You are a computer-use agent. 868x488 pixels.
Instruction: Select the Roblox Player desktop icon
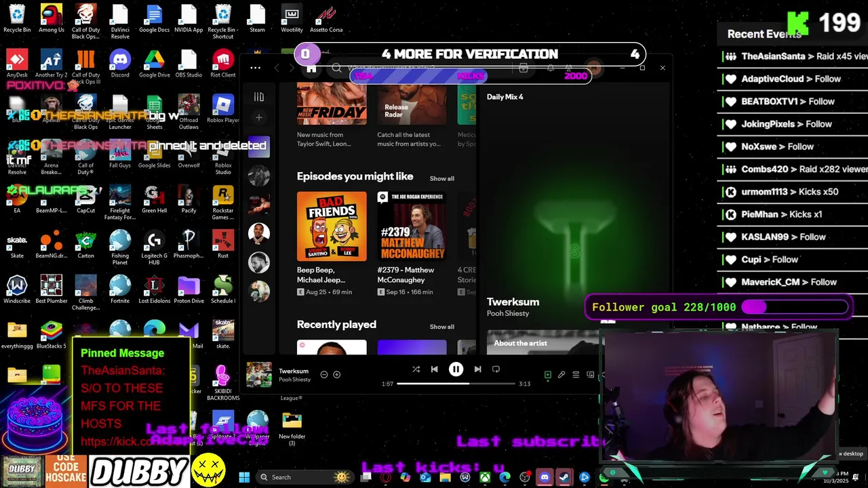click(223, 109)
